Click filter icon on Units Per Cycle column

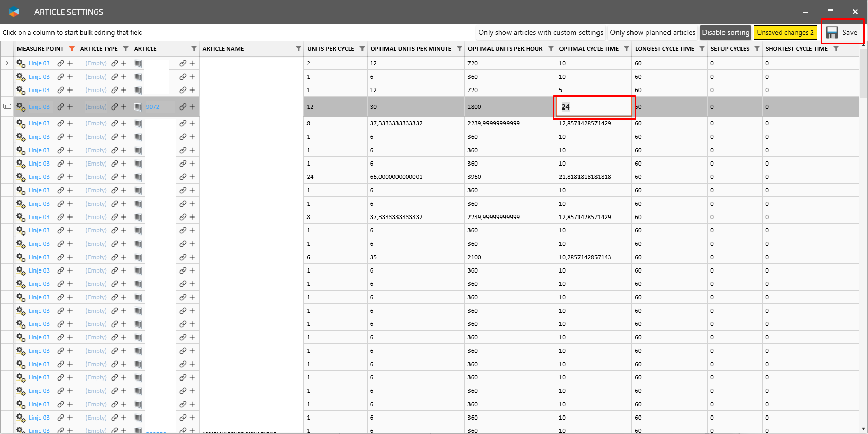point(362,49)
